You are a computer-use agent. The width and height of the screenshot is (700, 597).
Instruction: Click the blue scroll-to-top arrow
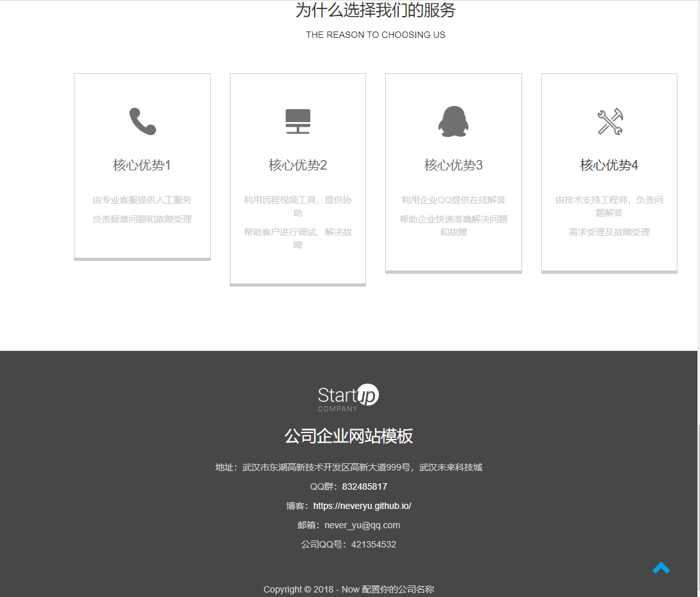pos(661,568)
